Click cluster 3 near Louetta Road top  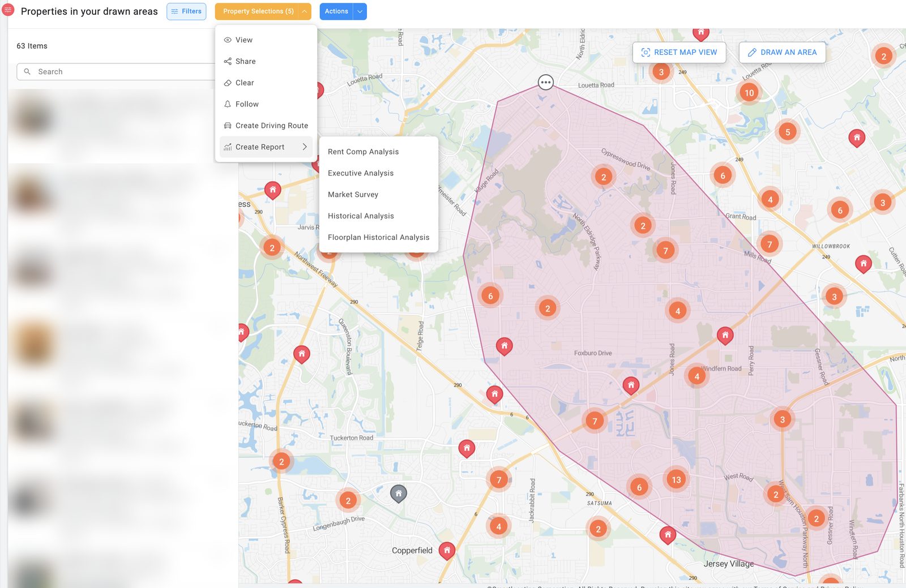661,72
